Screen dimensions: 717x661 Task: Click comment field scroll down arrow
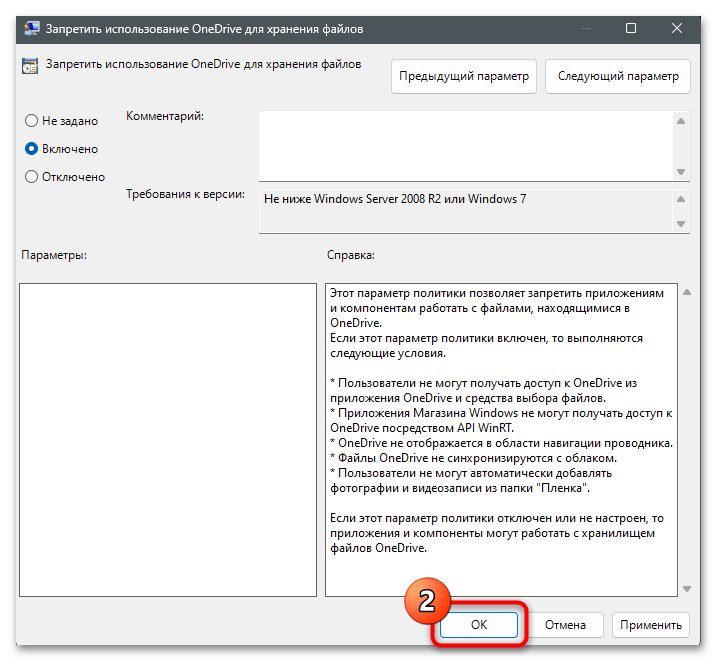tap(681, 172)
